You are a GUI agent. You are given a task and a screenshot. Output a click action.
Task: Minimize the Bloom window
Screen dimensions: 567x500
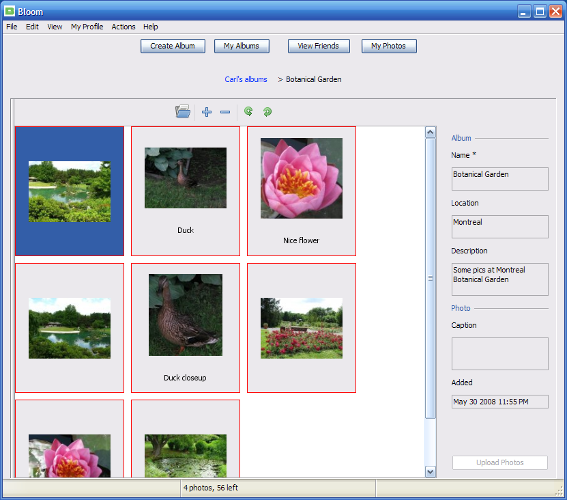pyautogui.click(x=524, y=12)
